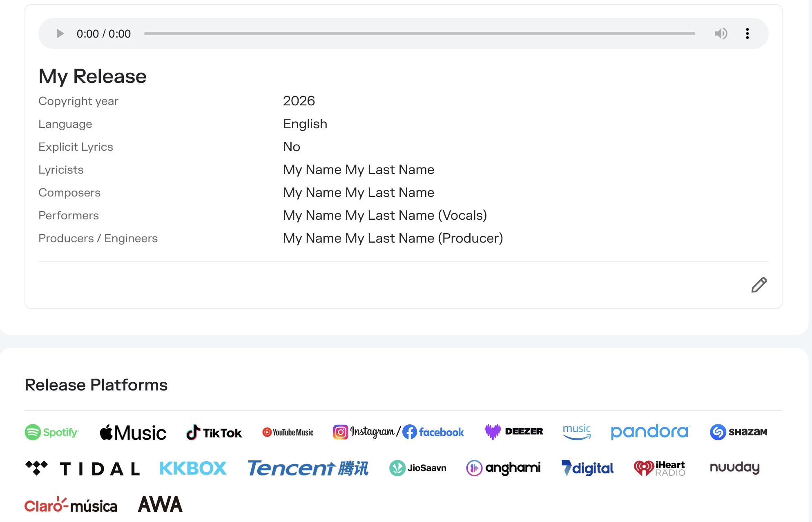
Task: Click the Tencent logo
Action: point(308,468)
